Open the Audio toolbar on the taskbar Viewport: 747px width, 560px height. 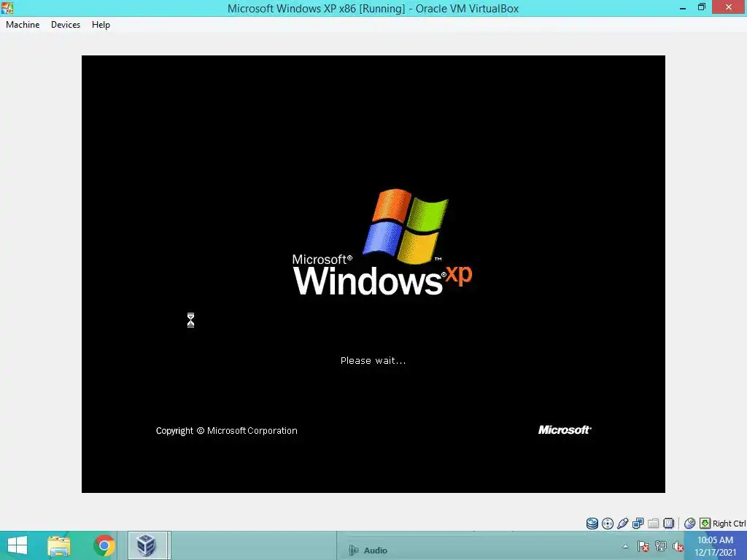click(x=368, y=551)
